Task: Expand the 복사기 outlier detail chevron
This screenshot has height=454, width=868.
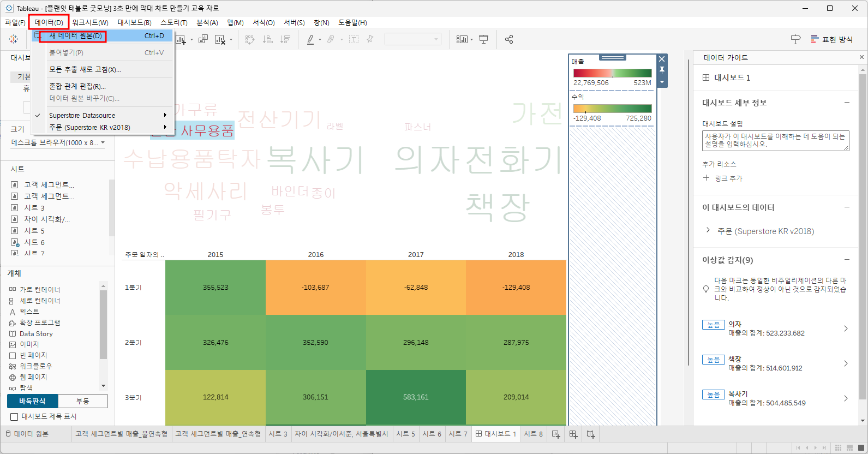Action: (846, 398)
